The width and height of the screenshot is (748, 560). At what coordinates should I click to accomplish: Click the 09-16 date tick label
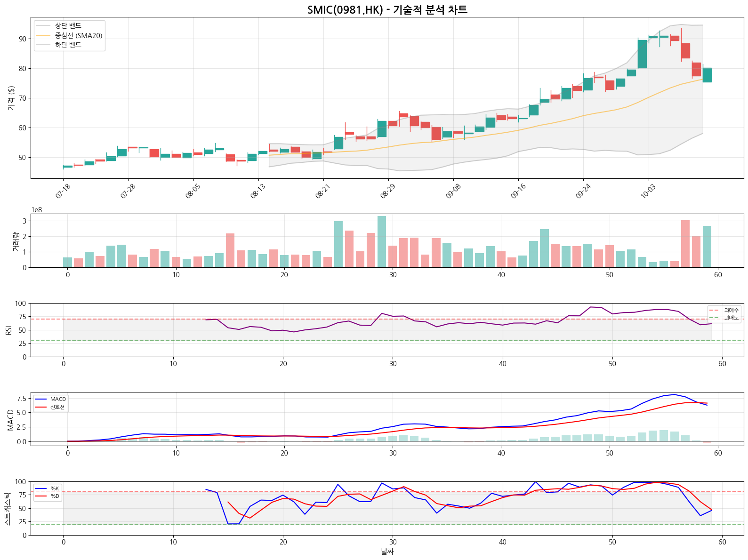(x=518, y=191)
